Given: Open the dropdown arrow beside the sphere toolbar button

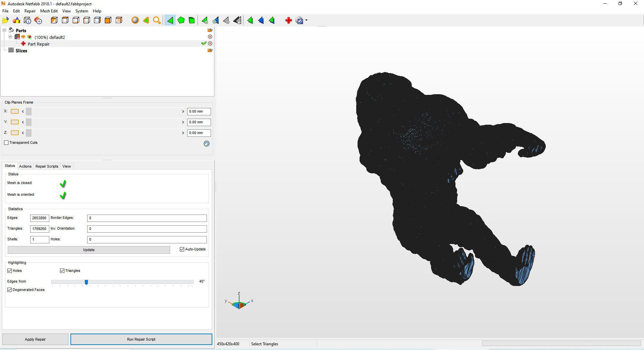Looking at the screenshot, I should [307, 20].
